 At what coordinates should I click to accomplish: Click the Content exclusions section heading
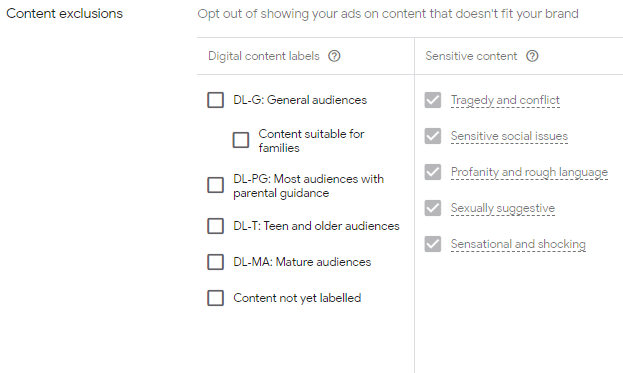[64, 14]
